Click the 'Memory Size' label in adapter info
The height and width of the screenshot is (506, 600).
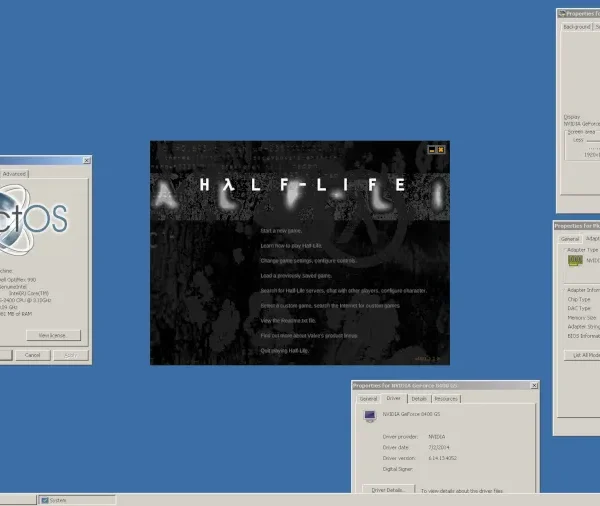(x=582, y=318)
